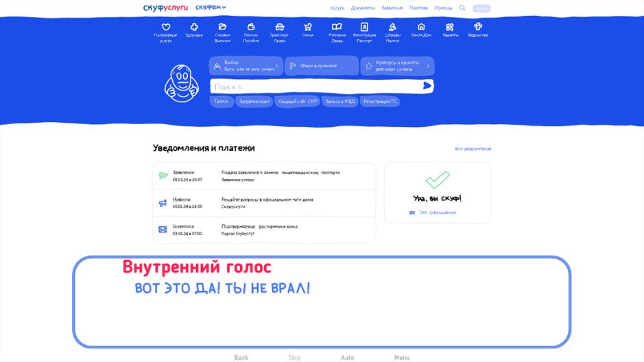Expand Выбор card using its chevron
This screenshot has height=362, width=644.
pyautogui.click(x=276, y=66)
